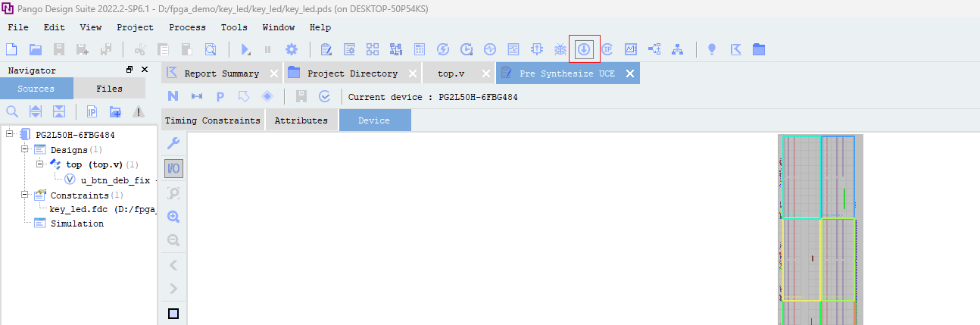Image resolution: width=980 pixels, height=325 pixels.
Task: Switch to the Attributes tab
Action: [301, 120]
